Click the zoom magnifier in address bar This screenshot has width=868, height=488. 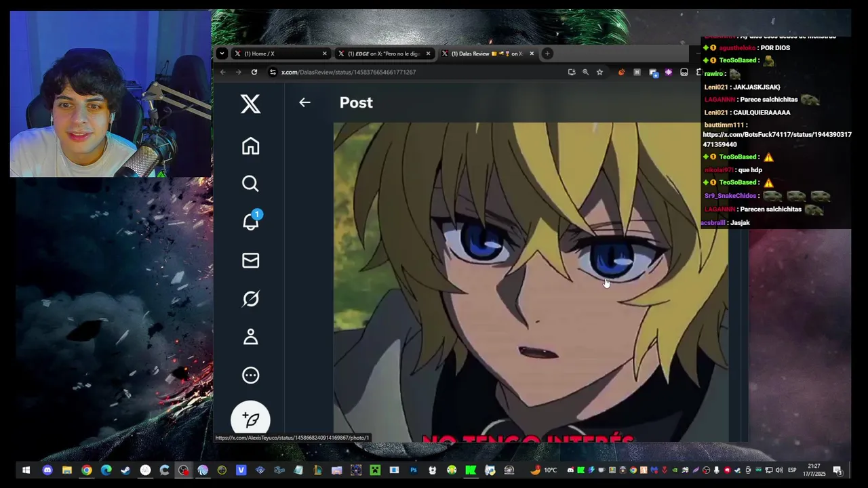[x=585, y=72]
